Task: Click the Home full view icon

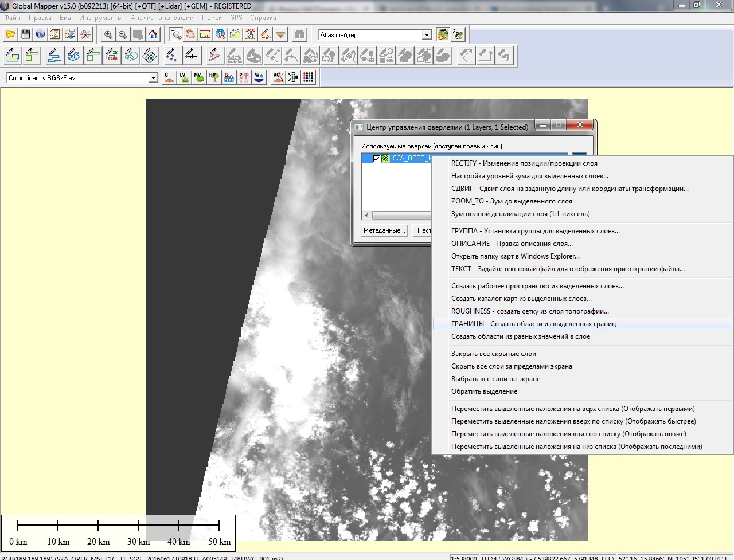Action: 153,35
